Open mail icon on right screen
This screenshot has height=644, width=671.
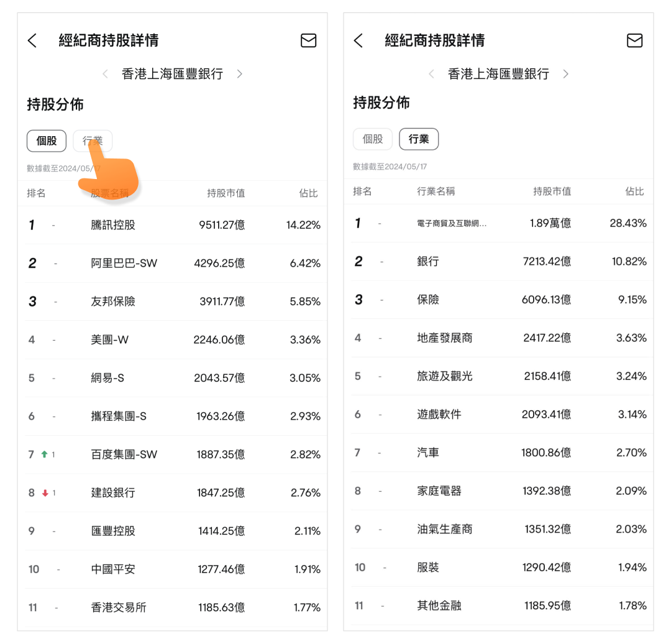coord(634,41)
